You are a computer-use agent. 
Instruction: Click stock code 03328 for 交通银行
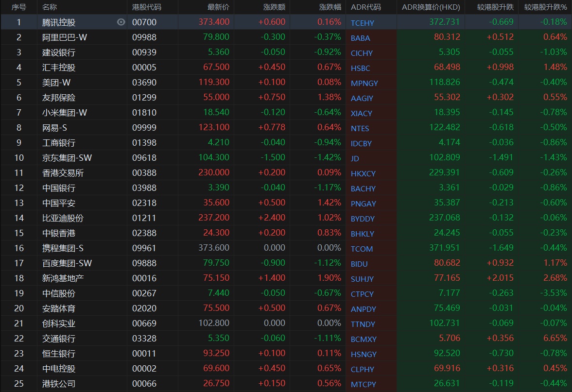point(144,339)
